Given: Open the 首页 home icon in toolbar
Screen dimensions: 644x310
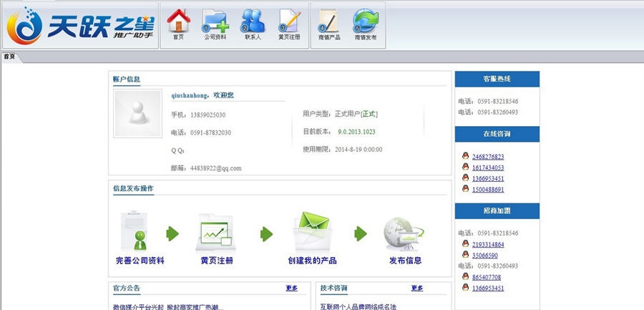Looking at the screenshot, I should click(178, 21).
